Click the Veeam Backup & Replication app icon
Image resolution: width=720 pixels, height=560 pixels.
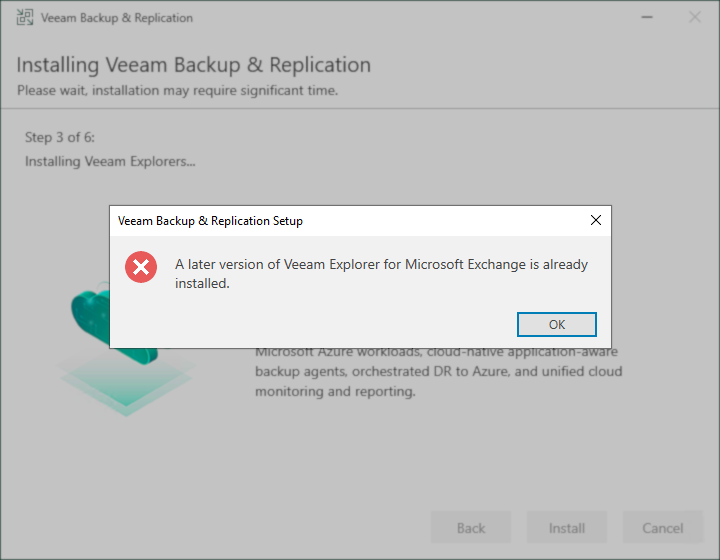(25, 17)
